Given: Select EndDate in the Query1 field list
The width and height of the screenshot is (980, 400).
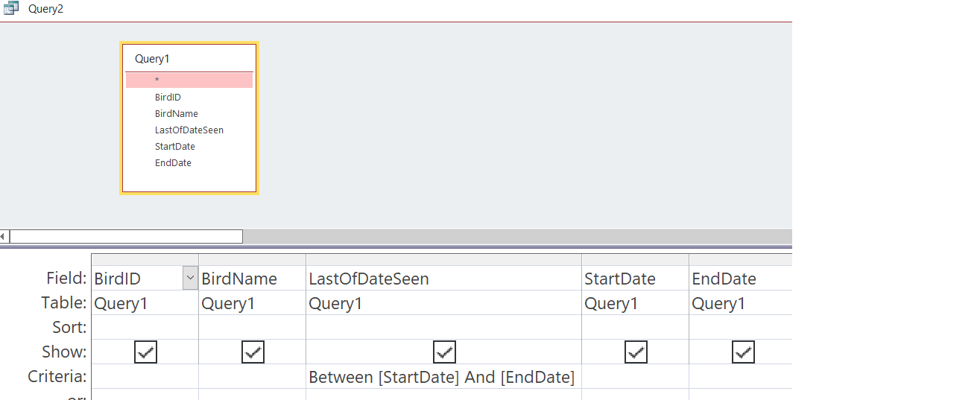Looking at the screenshot, I should (x=173, y=163).
